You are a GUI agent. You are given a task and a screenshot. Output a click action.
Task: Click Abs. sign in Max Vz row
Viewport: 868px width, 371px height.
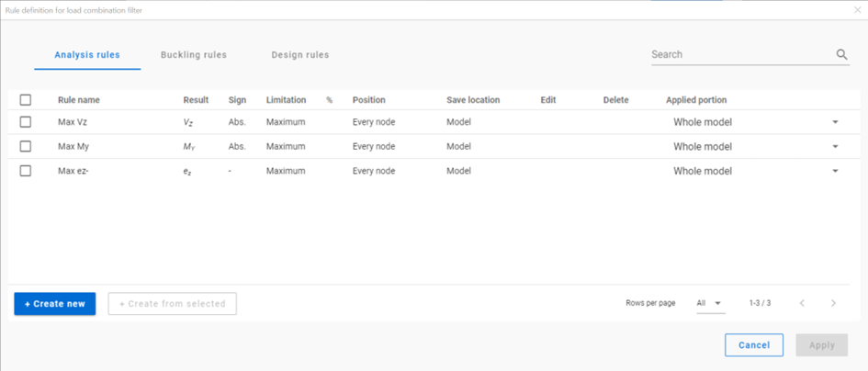tap(237, 122)
